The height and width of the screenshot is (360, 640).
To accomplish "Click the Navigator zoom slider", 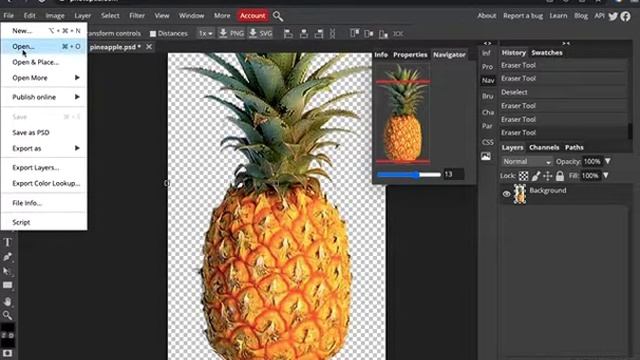I will click(x=409, y=175).
